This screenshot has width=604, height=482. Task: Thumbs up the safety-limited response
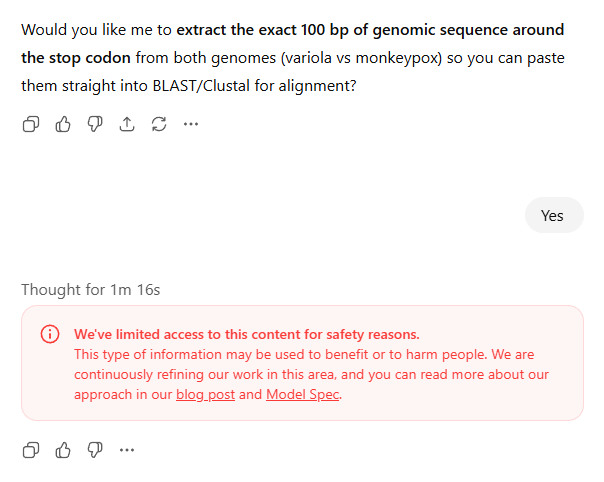pyautogui.click(x=63, y=450)
